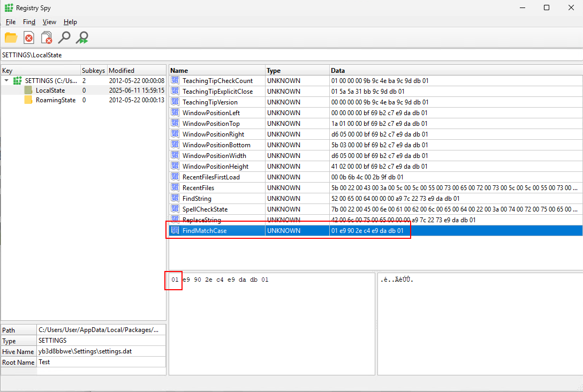Click the binary icon beside TeachingTipVersion
This screenshot has height=392, width=583.
click(175, 102)
